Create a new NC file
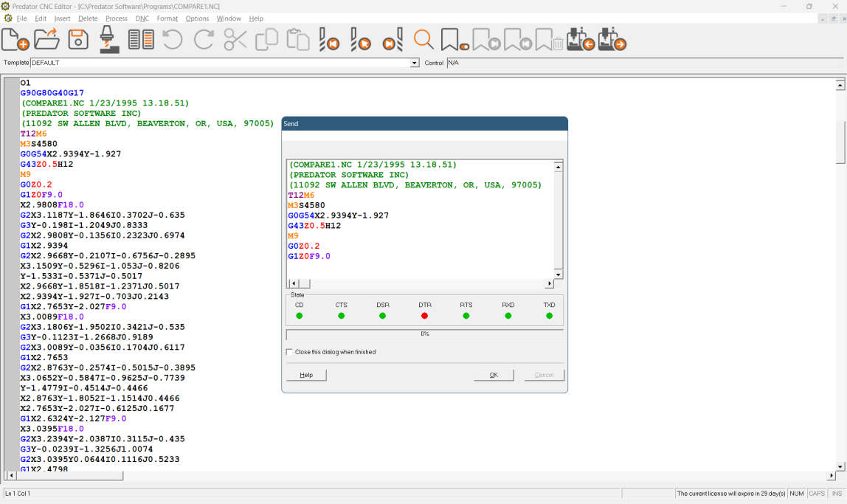 [15, 40]
